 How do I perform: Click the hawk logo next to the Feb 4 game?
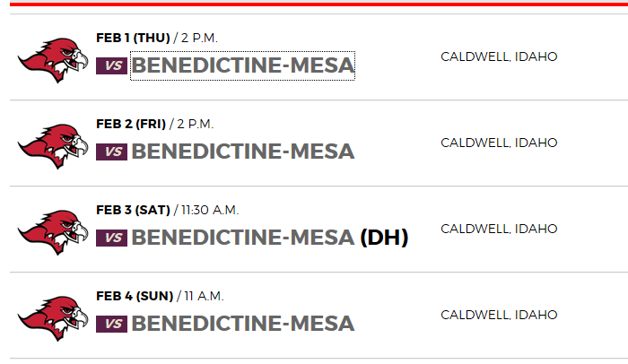[53, 317]
